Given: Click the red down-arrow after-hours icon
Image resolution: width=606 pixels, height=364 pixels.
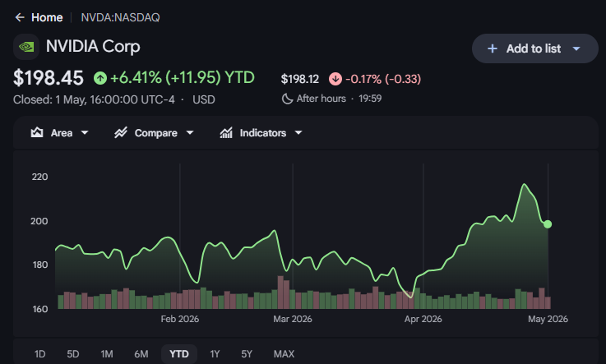Looking at the screenshot, I should click(335, 79).
